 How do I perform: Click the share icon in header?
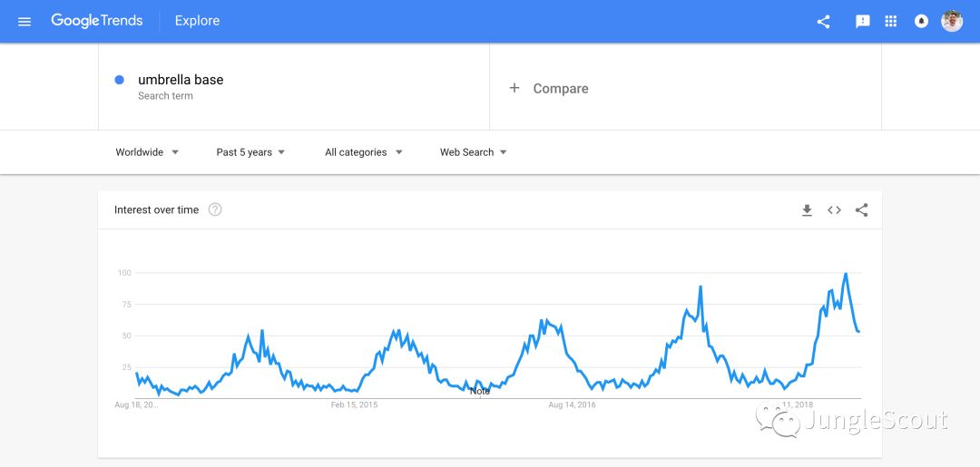click(x=823, y=22)
